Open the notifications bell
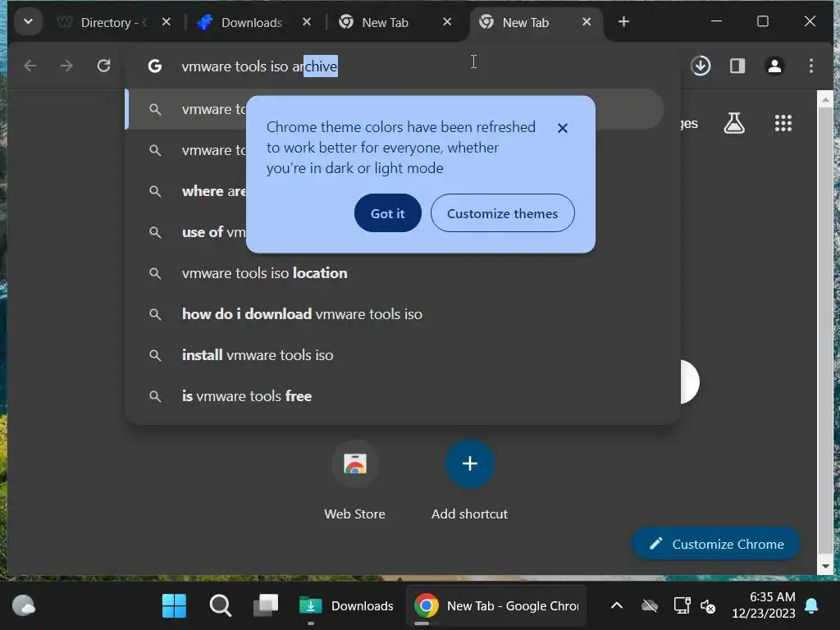 click(811, 606)
